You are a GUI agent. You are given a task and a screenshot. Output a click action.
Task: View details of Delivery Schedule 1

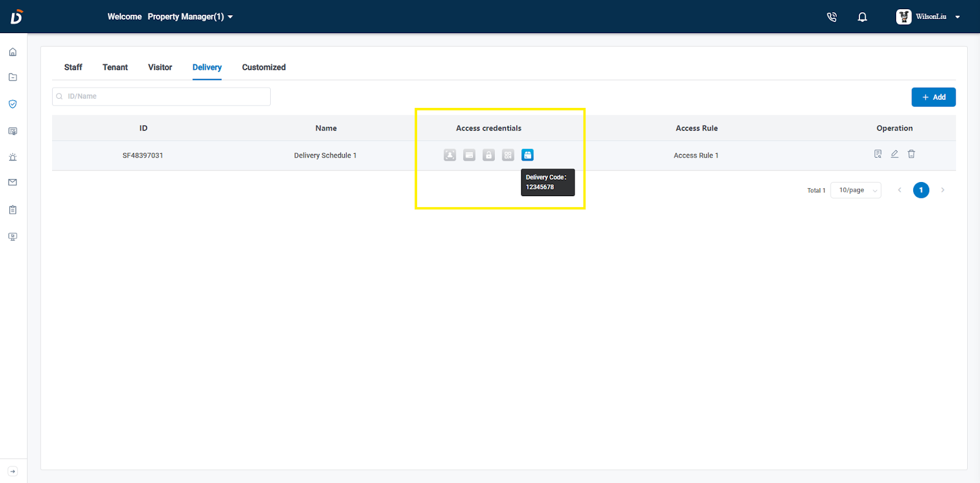tap(878, 154)
